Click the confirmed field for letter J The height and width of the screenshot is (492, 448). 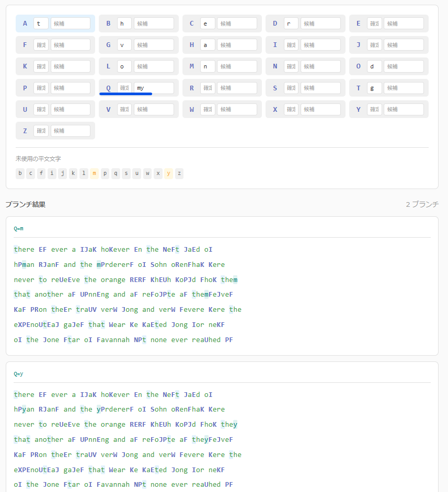374,45
